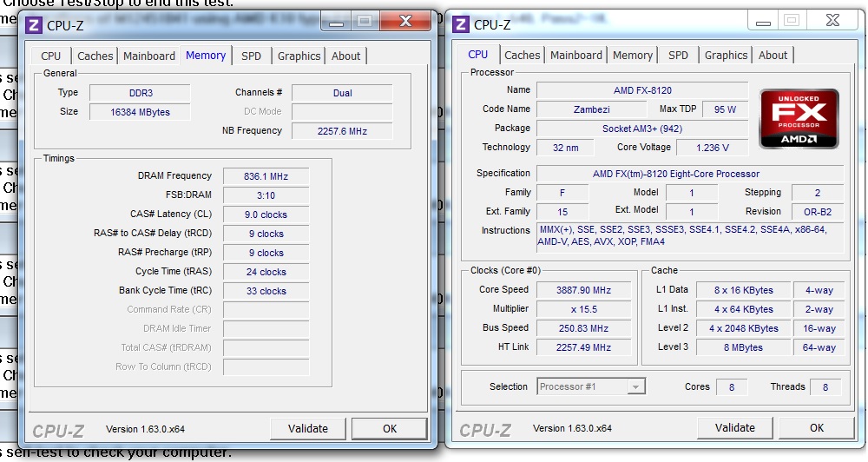Click the Level 3 64-way associativity value
Image resolution: width=868 pixels, height=462 pixels.
[x=819, y=347]
